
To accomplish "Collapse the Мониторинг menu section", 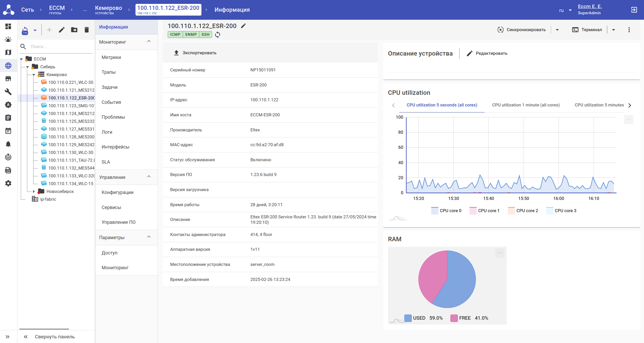I will pos(149,42).
